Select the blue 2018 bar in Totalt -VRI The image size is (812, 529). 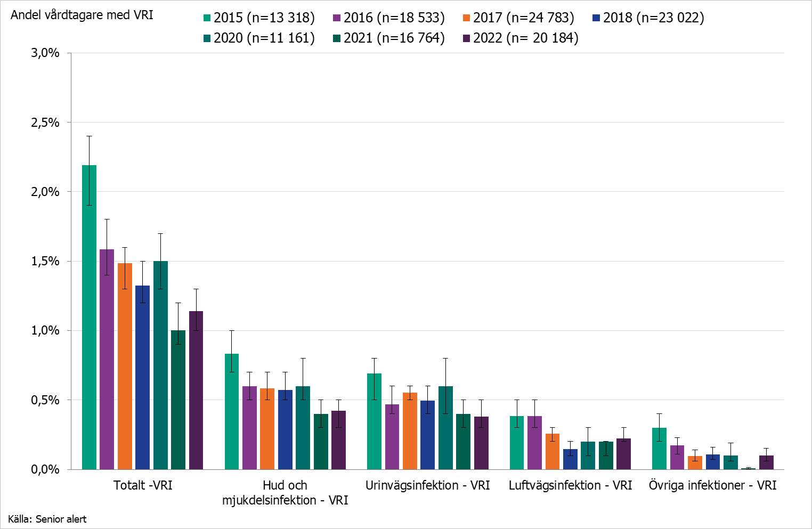pos(142,377)
